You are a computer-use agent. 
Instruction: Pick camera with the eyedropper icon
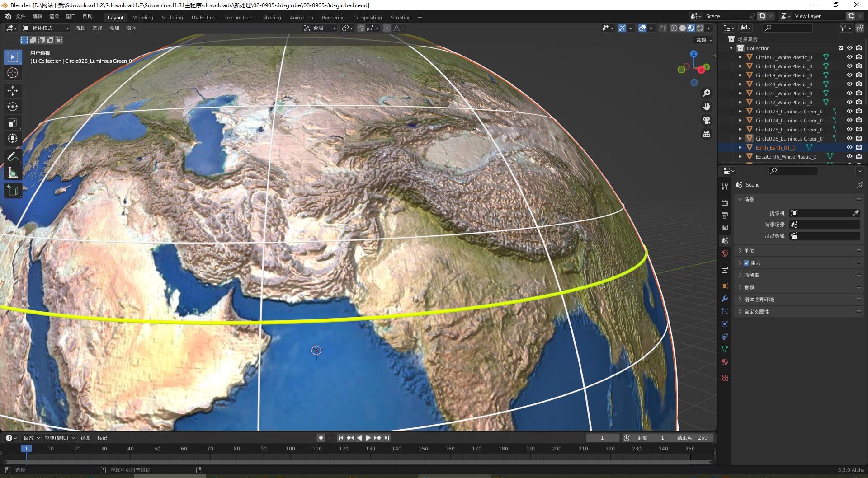click(x=855, y=213)
